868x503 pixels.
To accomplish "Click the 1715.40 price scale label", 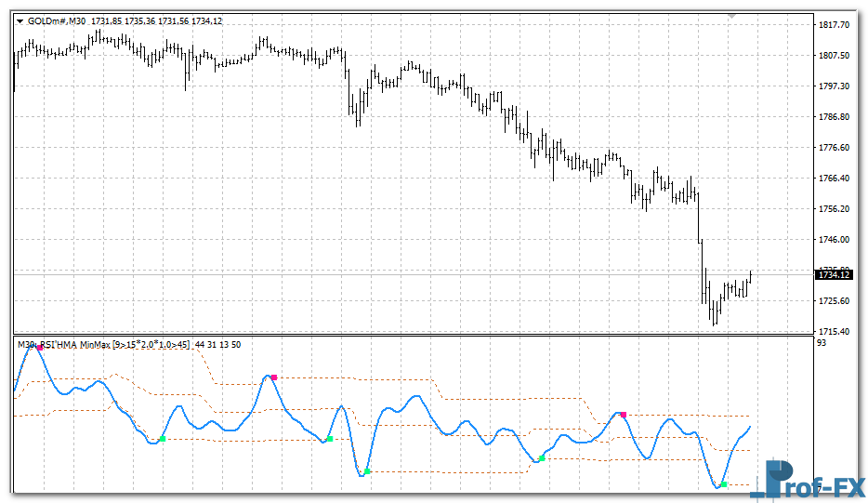I will 832,332.
